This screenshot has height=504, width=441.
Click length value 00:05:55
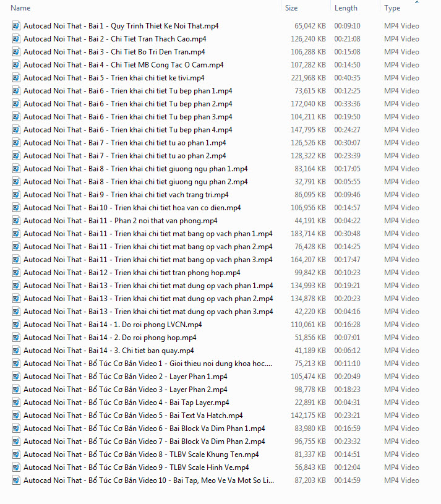(x=347, y=182)
